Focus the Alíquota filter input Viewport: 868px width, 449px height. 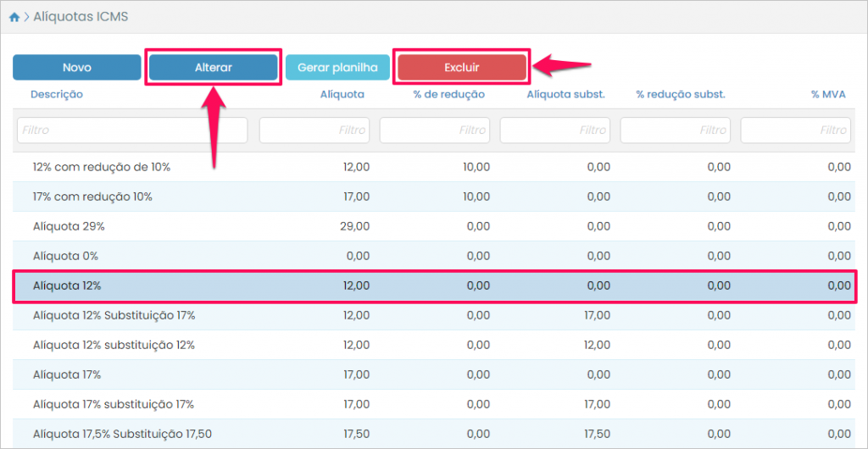(315, 130)
